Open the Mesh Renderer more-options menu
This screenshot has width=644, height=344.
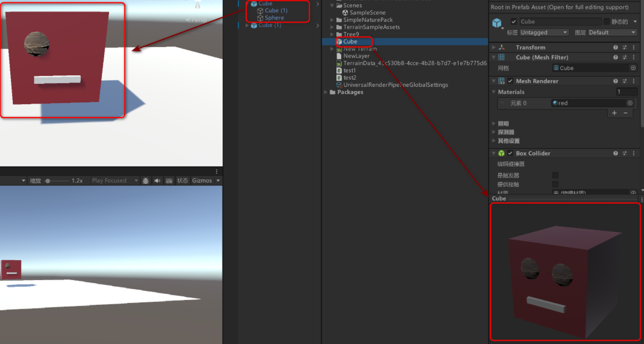pos(634,81)
